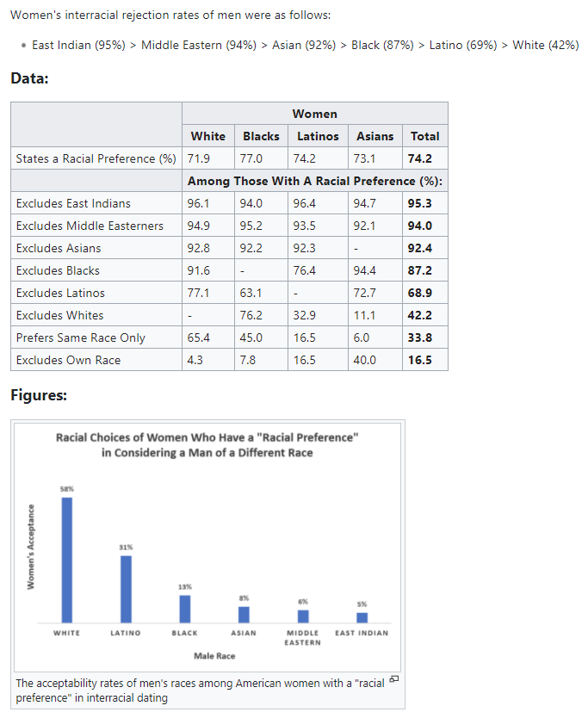Click the 94.9 cell in Middle Easterners row

pos(208,226)
